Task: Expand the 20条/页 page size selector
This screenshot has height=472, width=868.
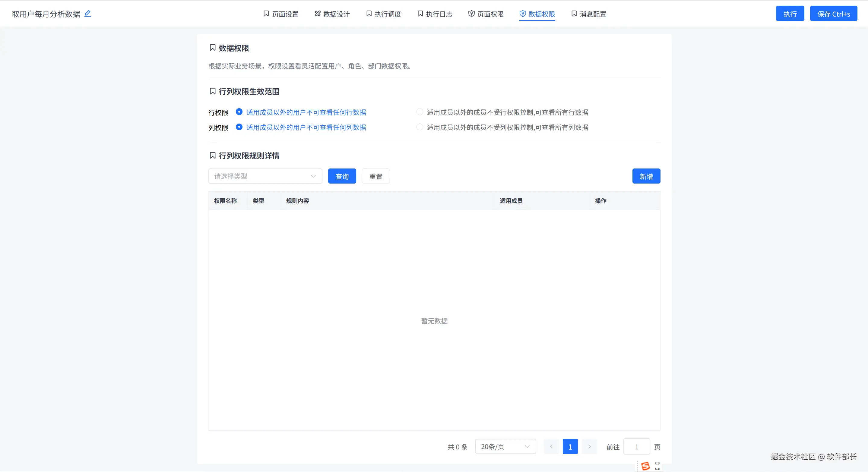Action: 505,446
